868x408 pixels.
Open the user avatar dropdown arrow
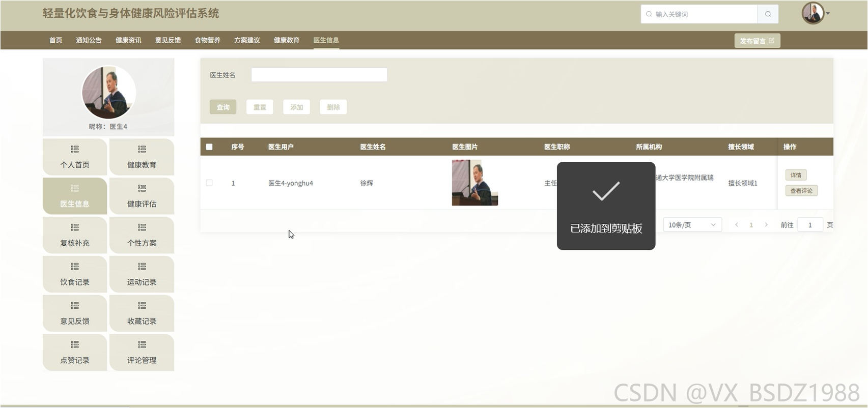coord(828,14)
